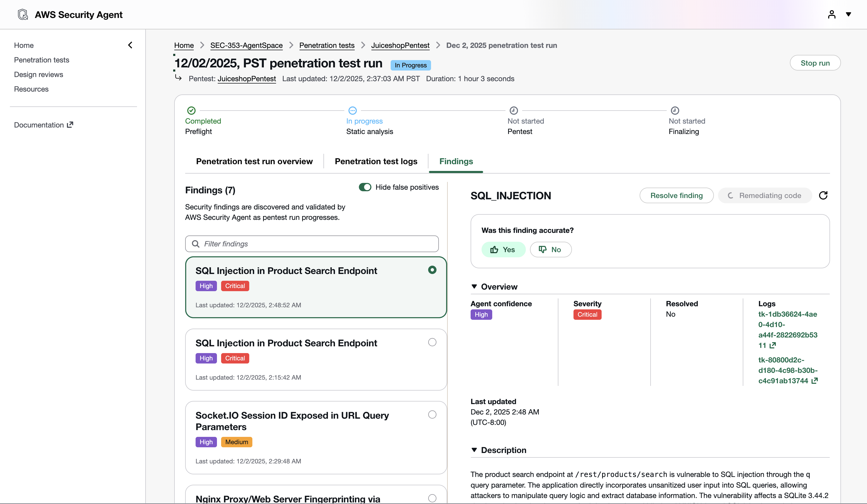Open the Penetration test run overview tab
The width and height of the screenshot is (867, 504).
[x=254, y=161]
